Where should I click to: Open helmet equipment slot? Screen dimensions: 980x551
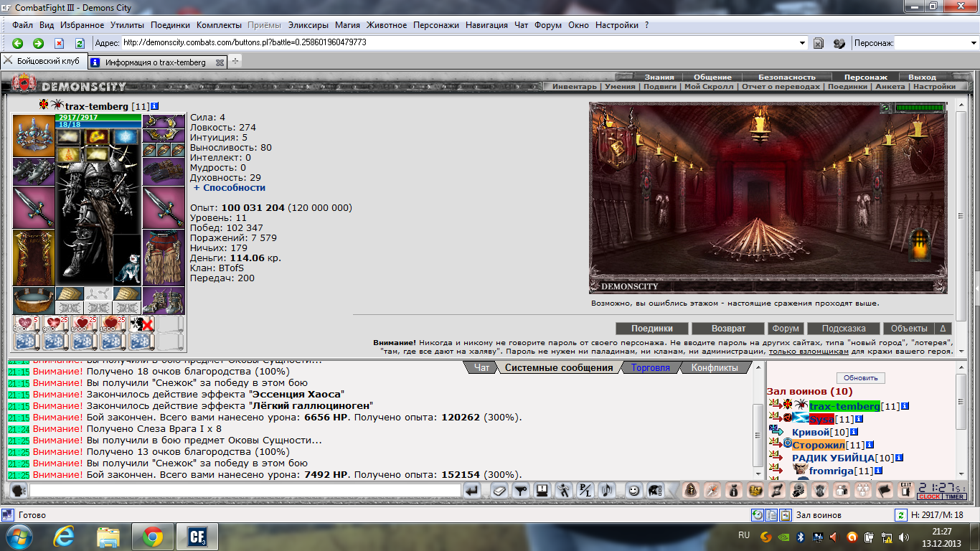pos(34,136)
